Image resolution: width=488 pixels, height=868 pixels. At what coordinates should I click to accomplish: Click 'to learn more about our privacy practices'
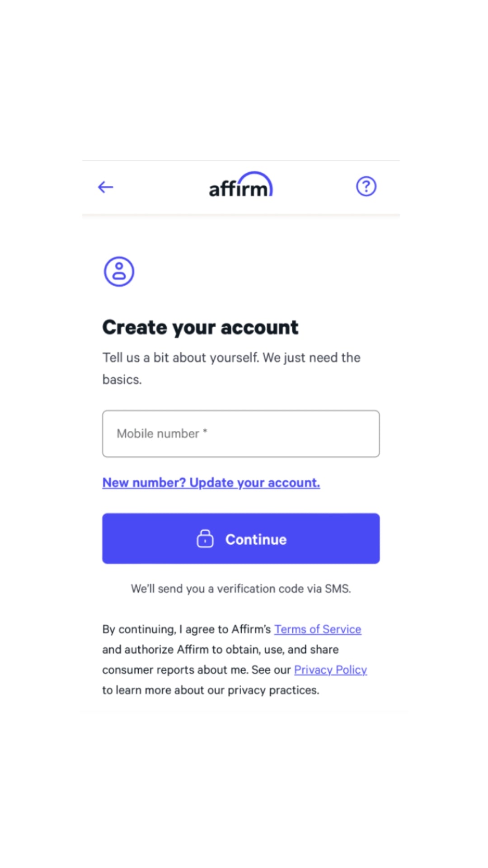(211, 690)
